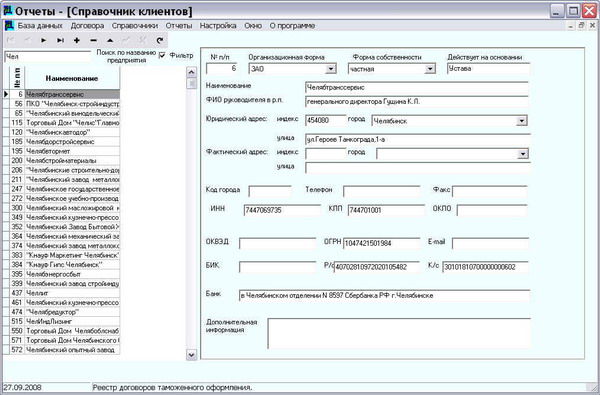The width and height of the screenshot is (600, 395).
Task: Click into the ИНН field
Action: pyautogui.click(x=282, y=210)
